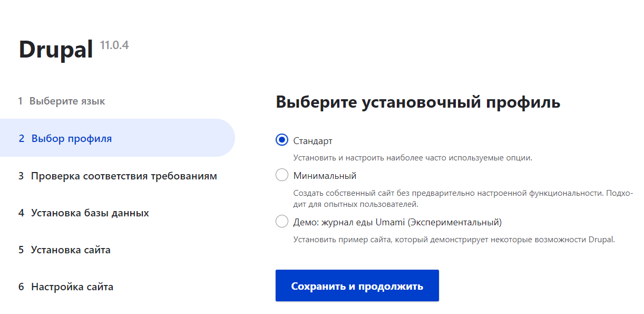Click the Выберите установочный профиль heading

point(418,102)
